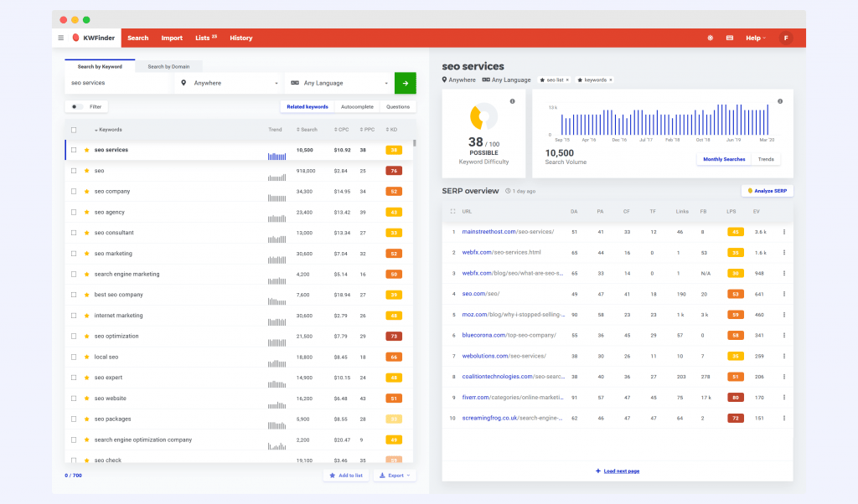The height and width of the screenshot is (504, 858).
Task: Open the Anywhere location dropdown
Action: [230, 83]
